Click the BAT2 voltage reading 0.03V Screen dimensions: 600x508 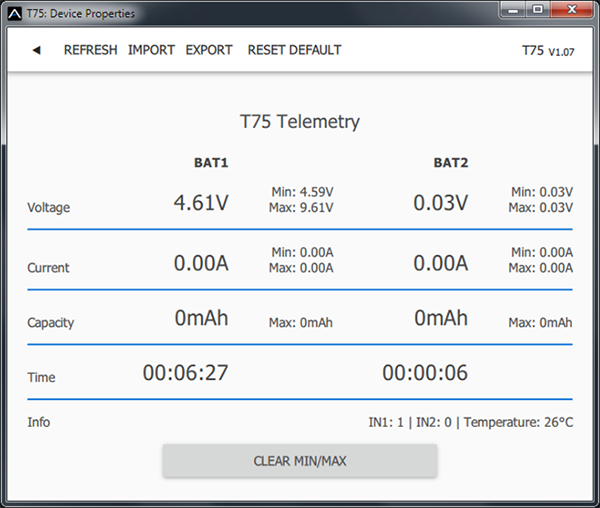point(441,202)
